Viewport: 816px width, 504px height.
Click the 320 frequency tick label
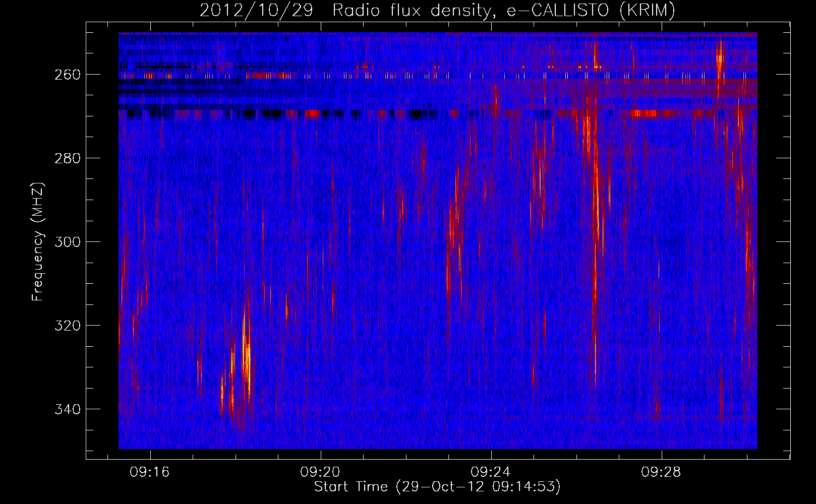(x=67, y=326)
